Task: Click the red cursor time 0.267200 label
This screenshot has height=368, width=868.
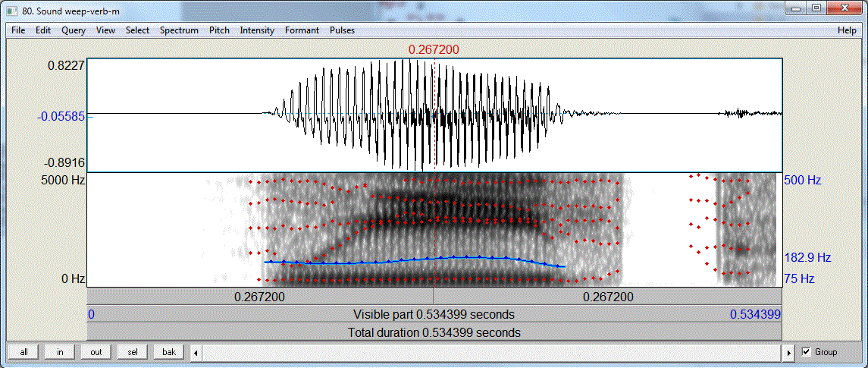Action: point(434,50)
